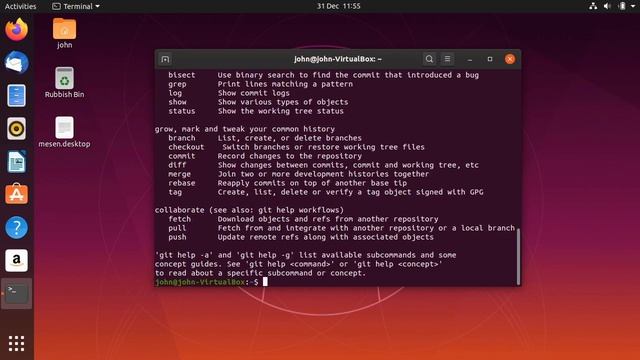Open john home folder on desktop
This screenshot has width=640, height=360.
click(x=64, y=33)
